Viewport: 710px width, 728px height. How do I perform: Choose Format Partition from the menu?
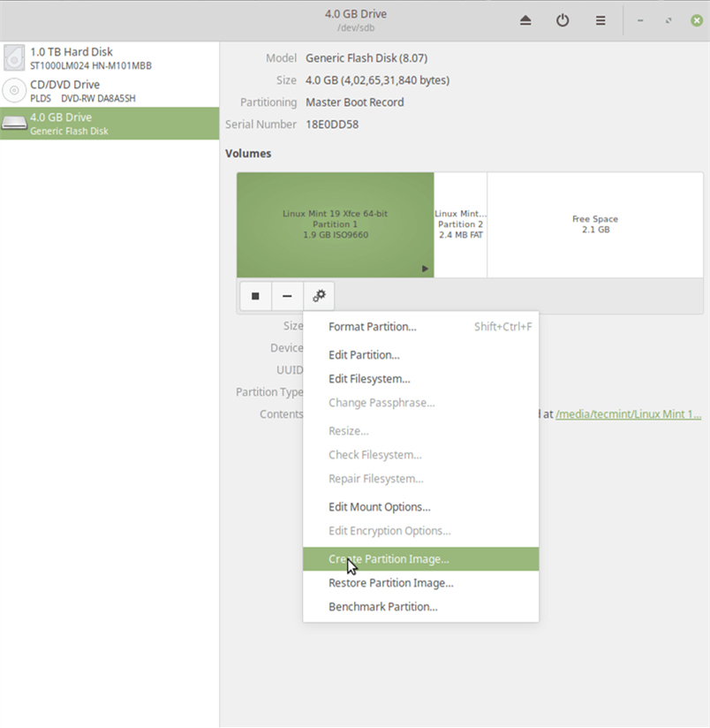[371, 326]
